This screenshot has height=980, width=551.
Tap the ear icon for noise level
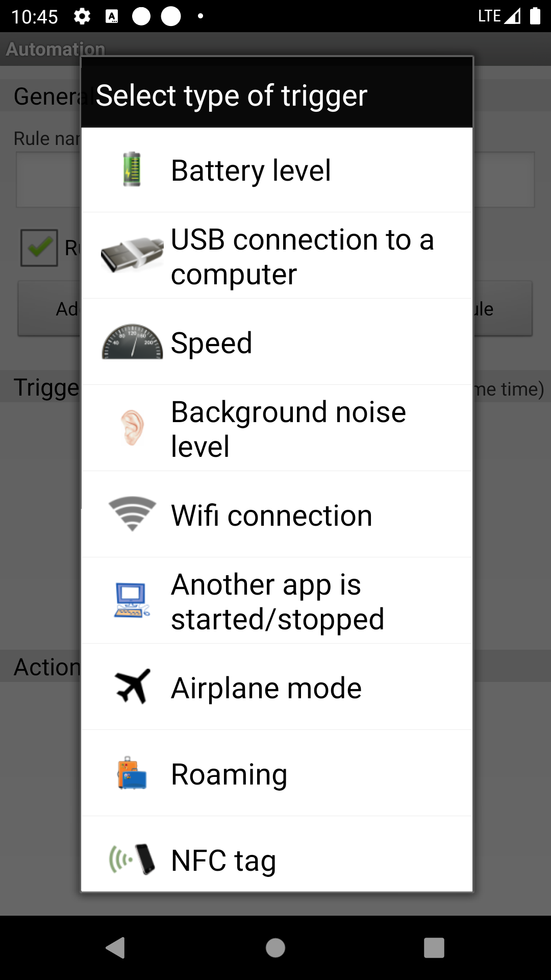[132, 428]
